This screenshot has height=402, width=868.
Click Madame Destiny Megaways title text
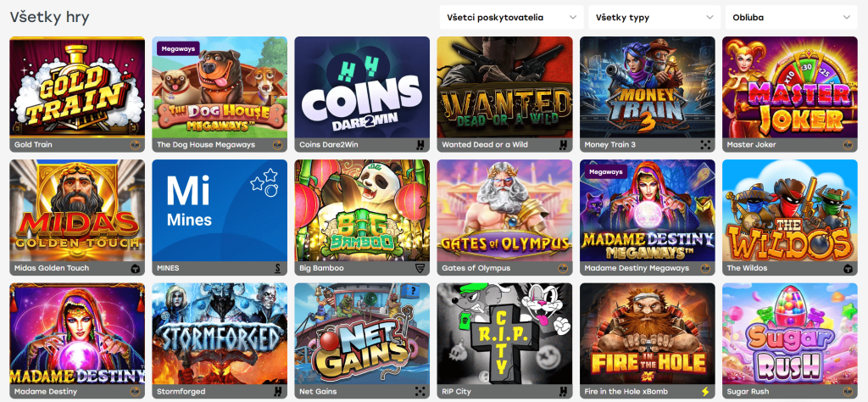637,268
